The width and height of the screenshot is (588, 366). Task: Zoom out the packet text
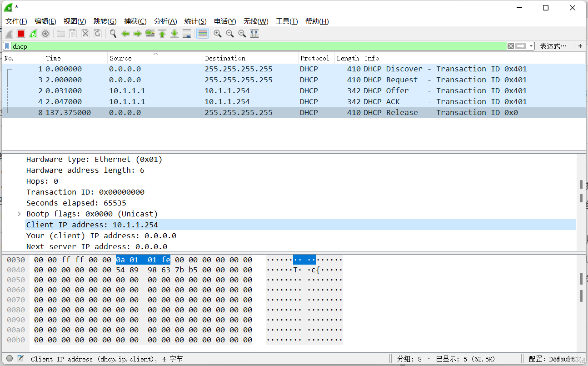(x=230, y=34)
